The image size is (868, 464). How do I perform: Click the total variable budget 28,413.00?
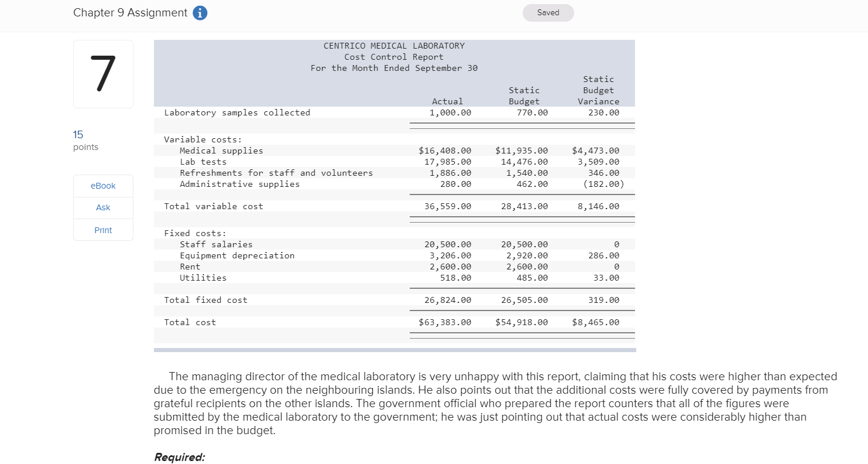click(x=524, y=206)
